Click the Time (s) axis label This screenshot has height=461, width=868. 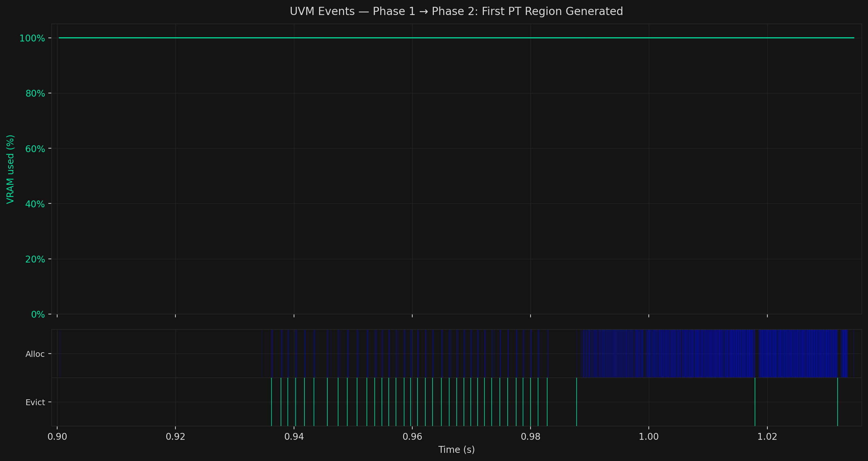point(457,449)
